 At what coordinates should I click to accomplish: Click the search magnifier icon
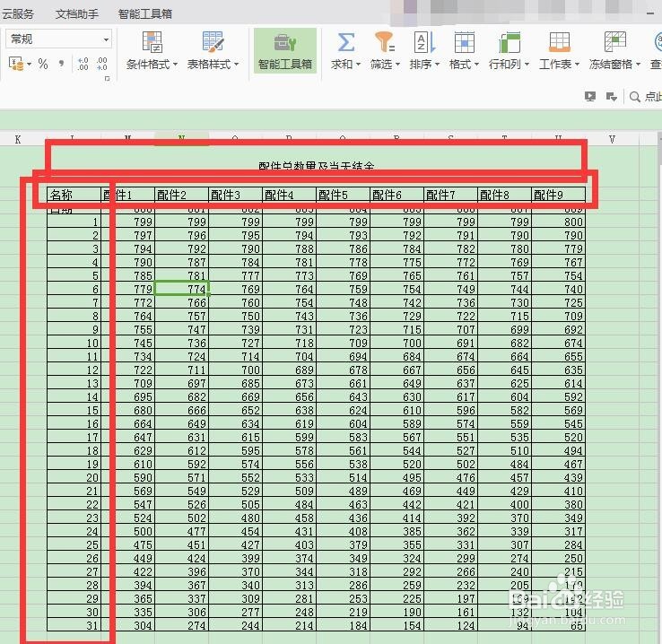[x=634, y=97]
